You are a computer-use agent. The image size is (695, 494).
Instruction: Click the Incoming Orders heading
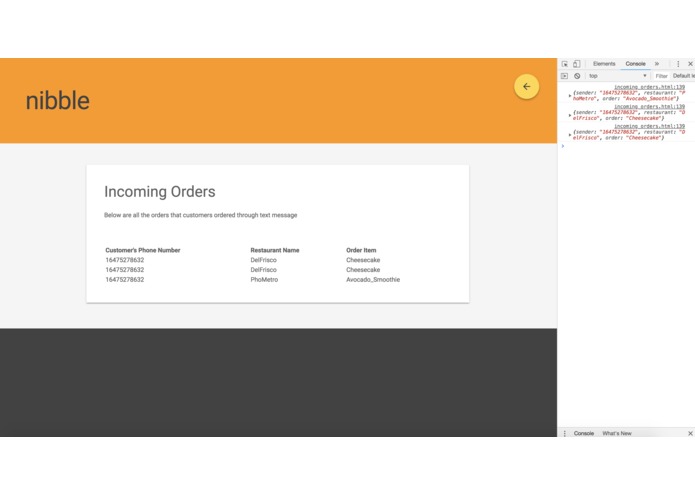(160, 192)
